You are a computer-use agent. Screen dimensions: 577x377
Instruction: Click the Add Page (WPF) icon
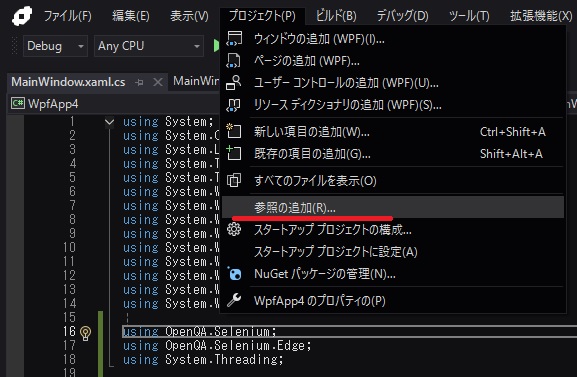pyautogui.click(x=233, y=60)
